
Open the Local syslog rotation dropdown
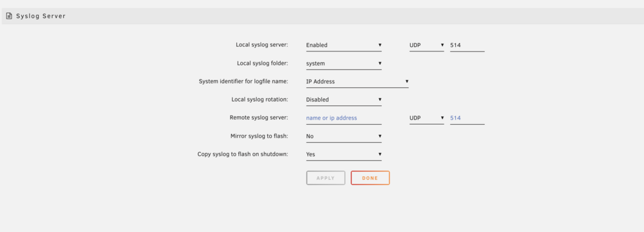pyautogui.click(x=344, y=100)
